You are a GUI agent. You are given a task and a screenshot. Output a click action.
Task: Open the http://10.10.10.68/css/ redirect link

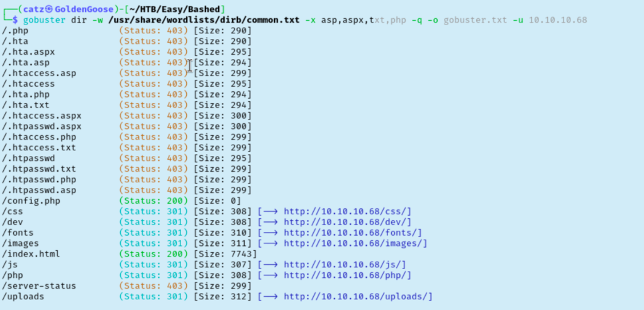pos(347,211)
